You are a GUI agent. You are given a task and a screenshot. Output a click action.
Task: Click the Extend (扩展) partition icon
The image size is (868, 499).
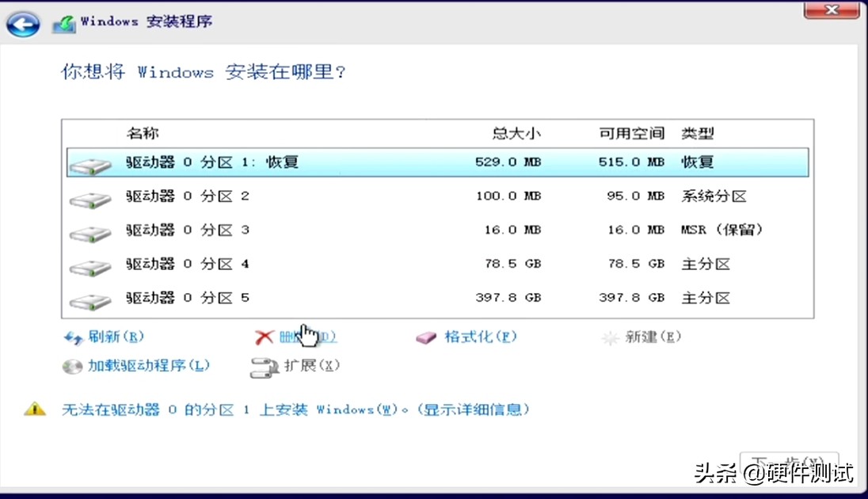261,367
